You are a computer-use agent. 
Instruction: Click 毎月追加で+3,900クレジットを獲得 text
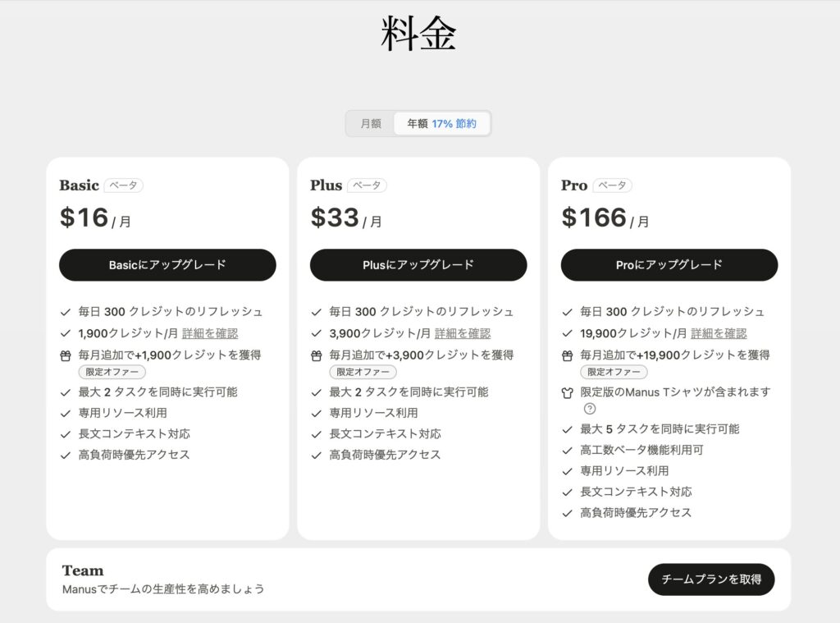click(422, 355)
